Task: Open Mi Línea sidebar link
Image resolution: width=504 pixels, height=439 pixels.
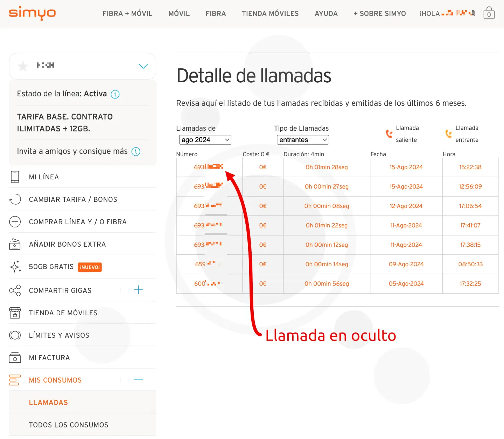Action: (44, 177)
